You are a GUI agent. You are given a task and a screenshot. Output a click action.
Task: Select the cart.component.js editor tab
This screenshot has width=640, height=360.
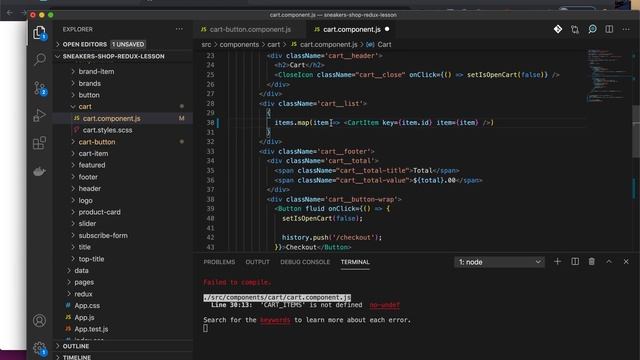coord(351,29)
